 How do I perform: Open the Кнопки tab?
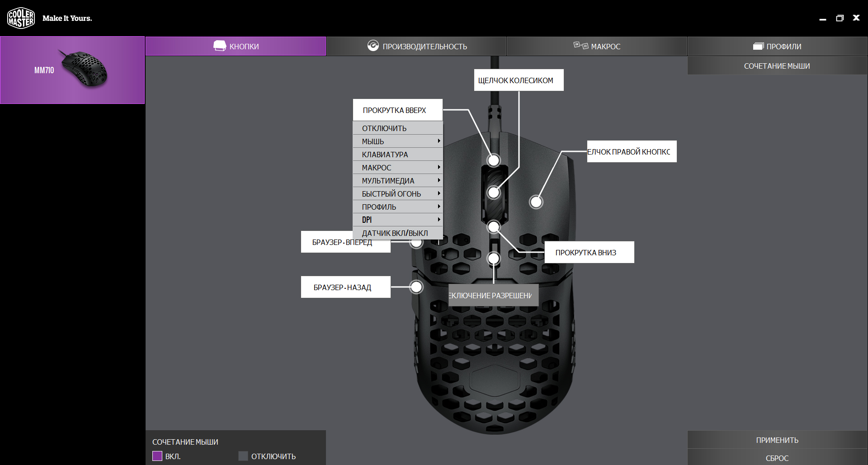tap(236, 46)
